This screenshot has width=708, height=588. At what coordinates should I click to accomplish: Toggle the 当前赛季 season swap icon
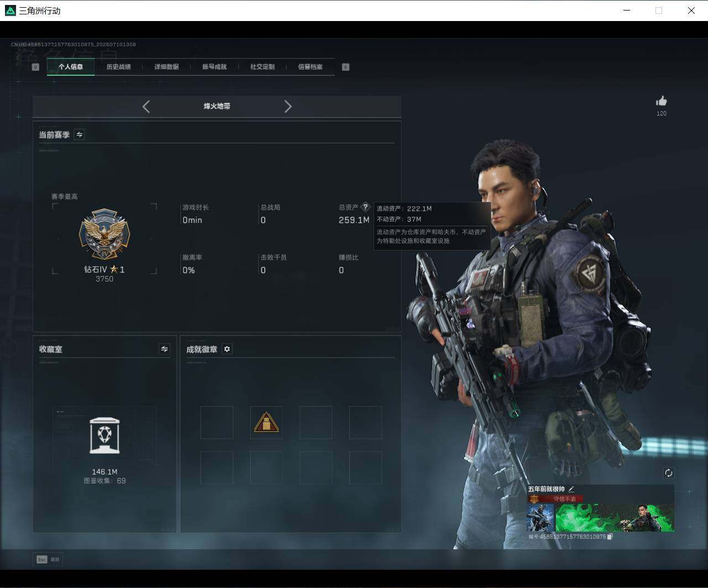pyautogui.click(x=80, y=134)
